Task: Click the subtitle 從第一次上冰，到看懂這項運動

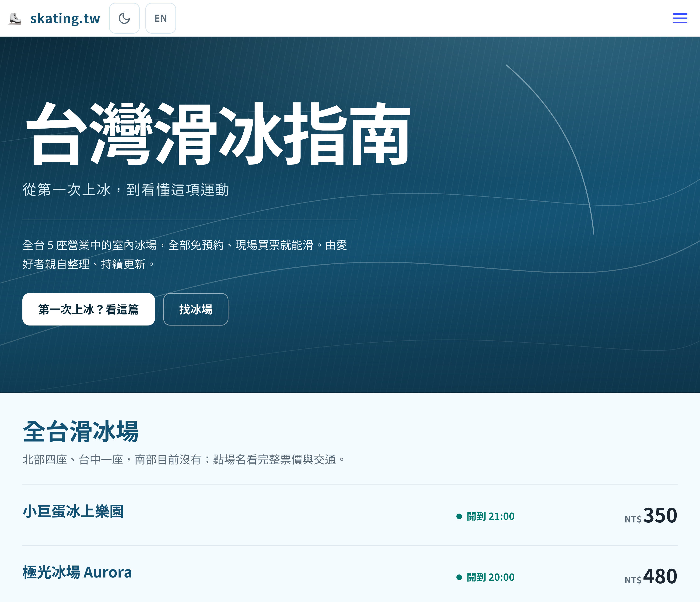Action: click(x=126, y=189)
